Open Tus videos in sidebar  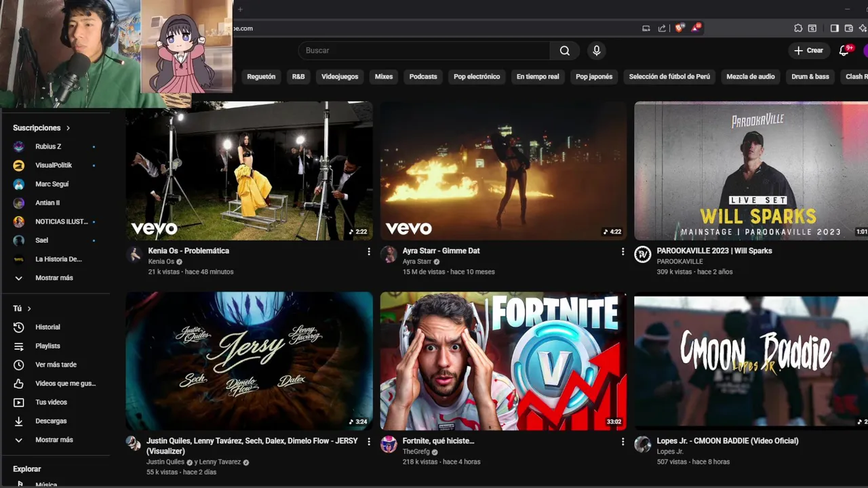tap(54, 402)
